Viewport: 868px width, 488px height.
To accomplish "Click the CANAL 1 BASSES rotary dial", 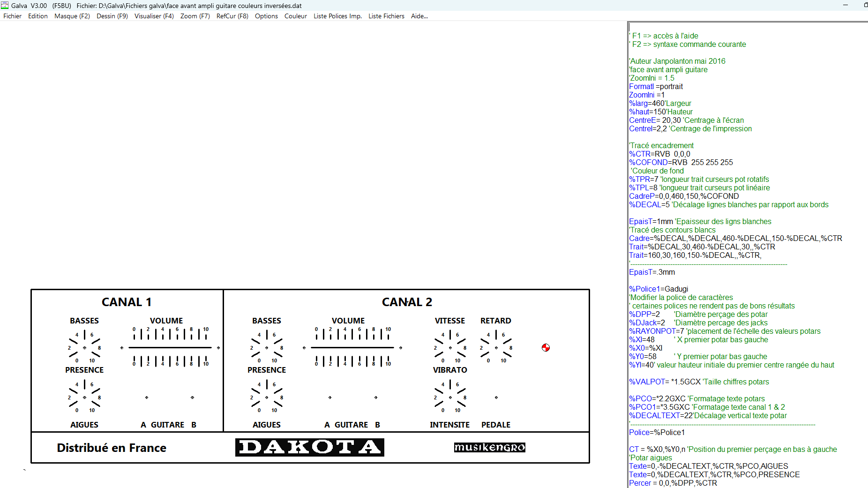I will coord(84,347).
